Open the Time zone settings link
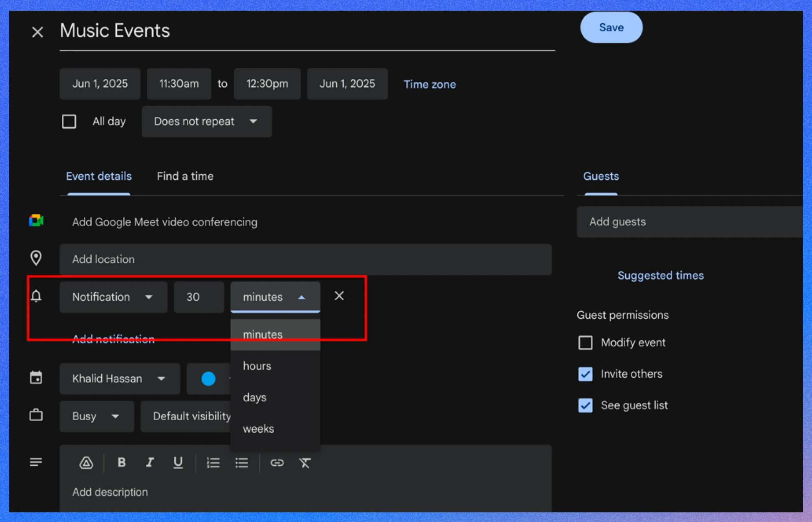812x522 pixels. (429, 84)
